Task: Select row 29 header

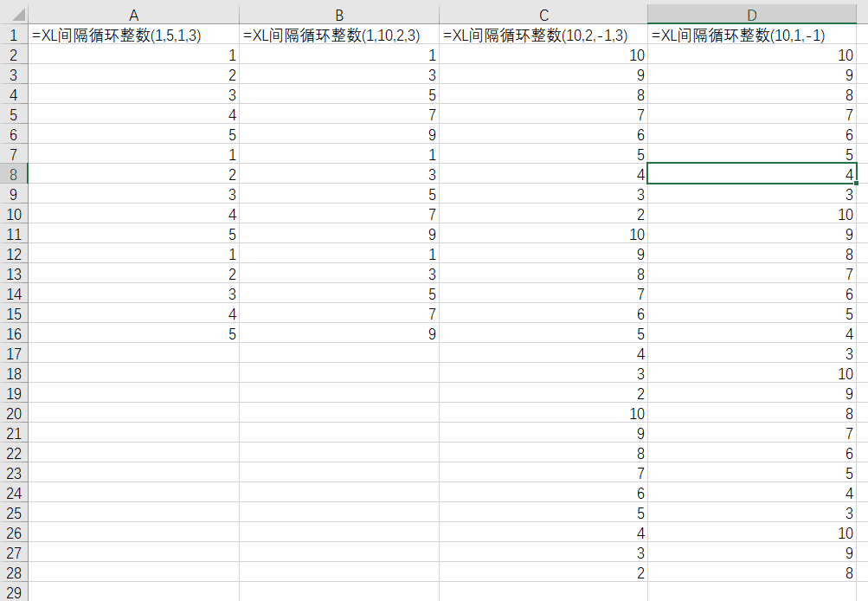Action: pyautogui.click(x=14, y=592)
